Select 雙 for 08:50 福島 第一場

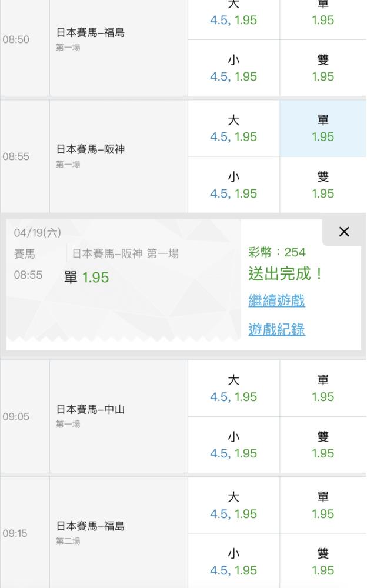(x=323, y=68)
